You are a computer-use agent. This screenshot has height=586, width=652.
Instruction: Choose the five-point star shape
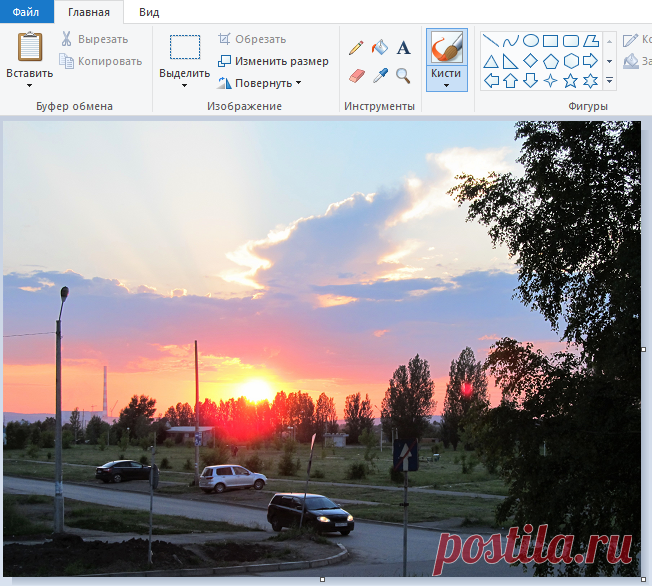[x=571, y=80]
